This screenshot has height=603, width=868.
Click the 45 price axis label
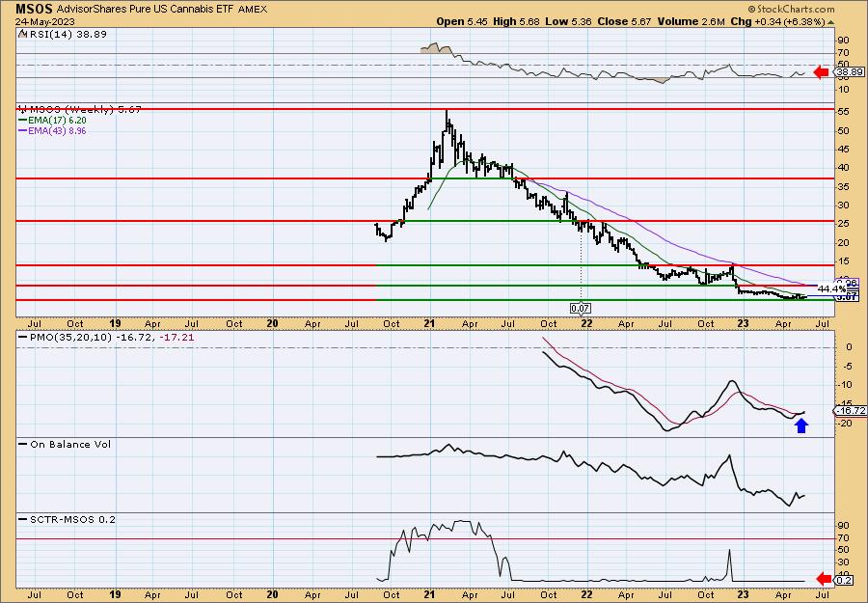pyautogui.click(x=844, y=149)
